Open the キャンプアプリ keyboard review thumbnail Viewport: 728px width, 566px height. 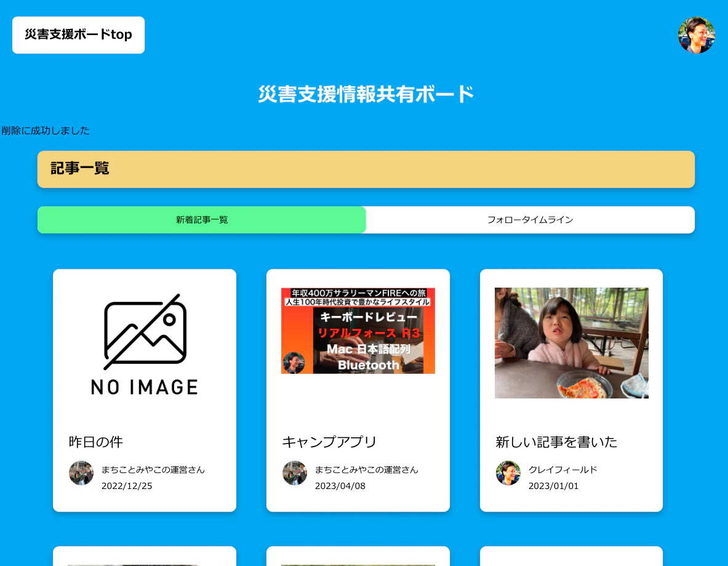[x=358, y=330]
